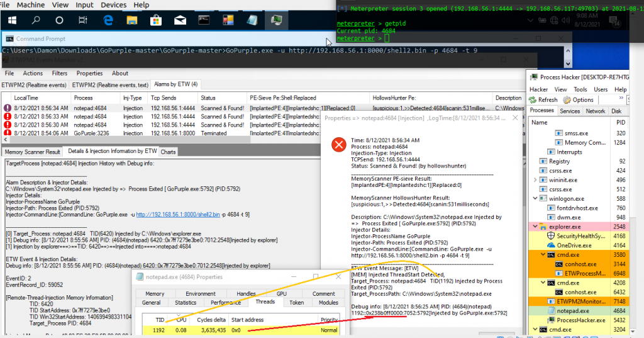
Task: Expand the wininit.exe tree node
Action: pyautogui.click(x=535, y=179)
